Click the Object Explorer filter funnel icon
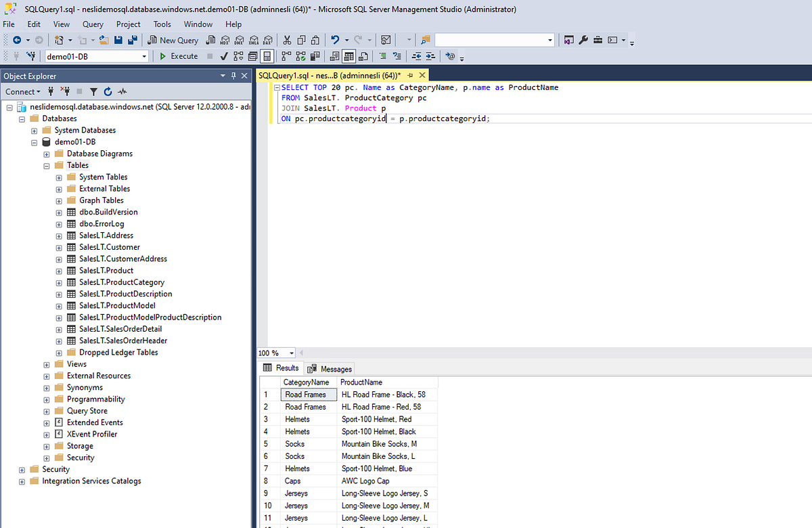 93,91
